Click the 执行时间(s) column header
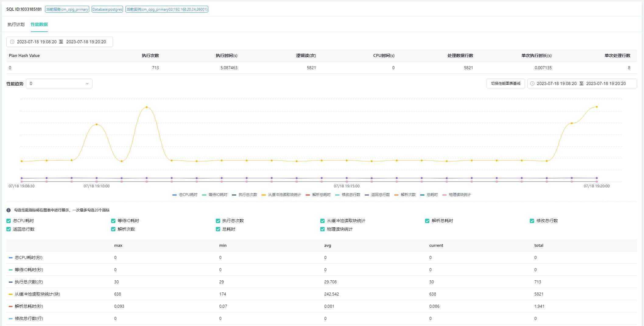This screenshot has width=644, height=326. [x=227, y=55]
